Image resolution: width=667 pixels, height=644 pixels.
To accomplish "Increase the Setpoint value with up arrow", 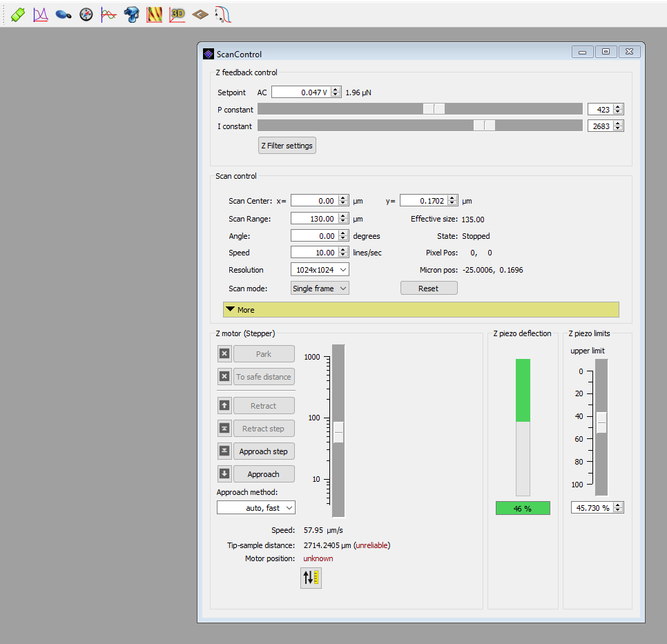I will [336, 90].
